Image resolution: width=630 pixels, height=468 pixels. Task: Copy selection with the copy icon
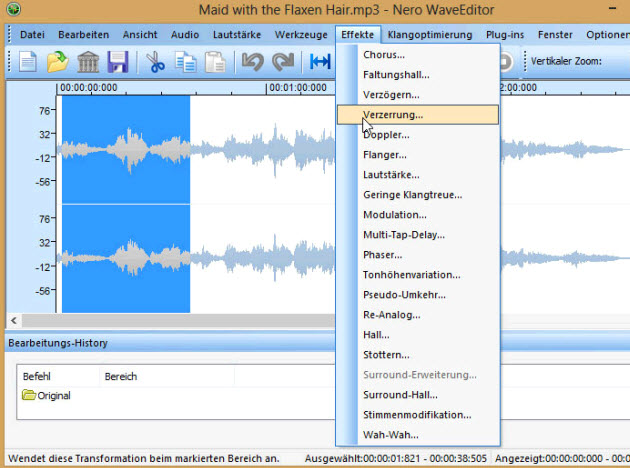(x=186, y=62)
